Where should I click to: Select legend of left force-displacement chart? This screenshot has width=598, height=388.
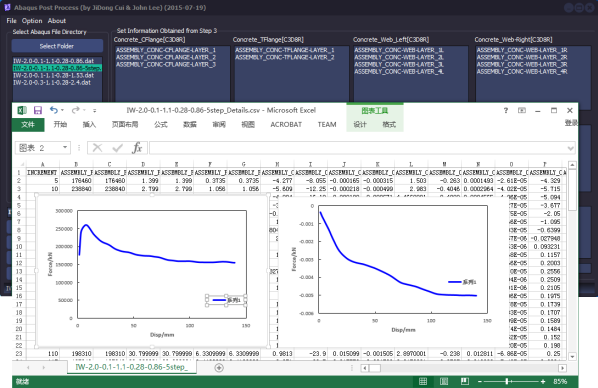point(226,300)
